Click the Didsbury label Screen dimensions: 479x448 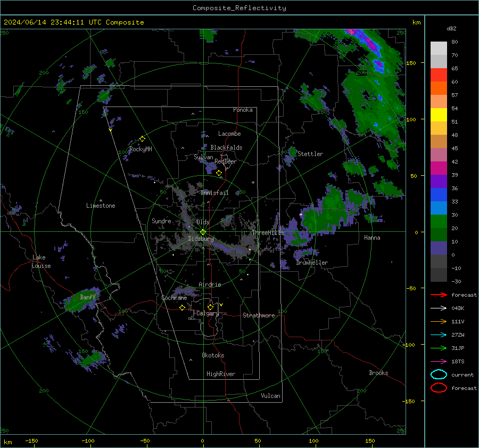[201, 239]
